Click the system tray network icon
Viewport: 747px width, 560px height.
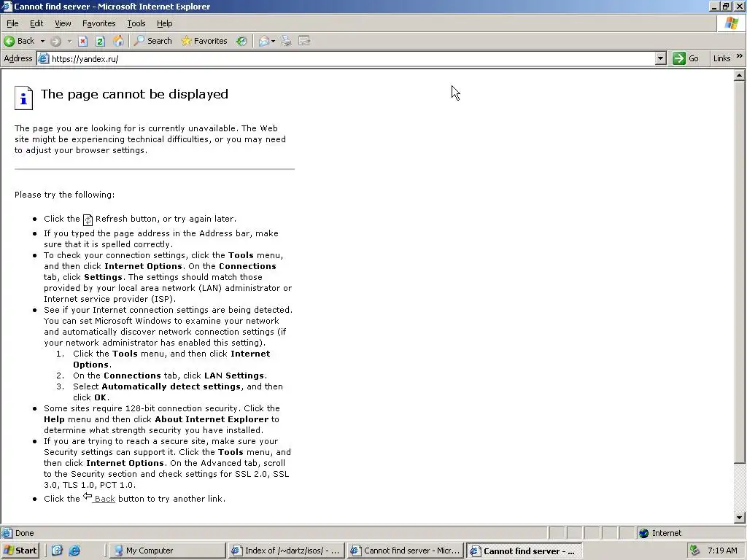(695, 551)
